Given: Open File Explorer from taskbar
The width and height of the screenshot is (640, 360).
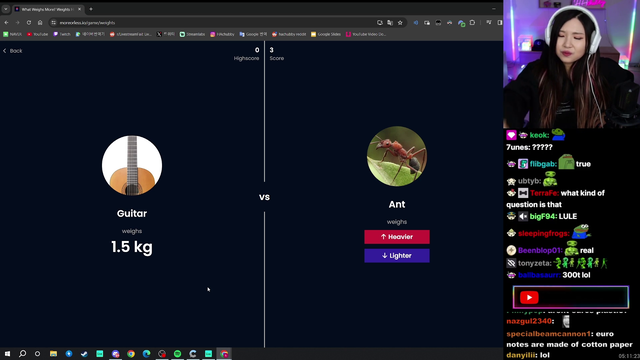Looking at the screenshot, I should pyautogui.click(x=53, y=353).
